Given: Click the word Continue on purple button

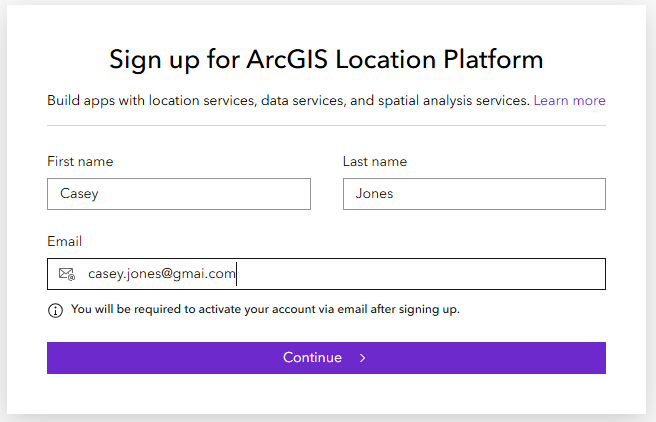Looking at the screenshot, I should pos(313,358).
